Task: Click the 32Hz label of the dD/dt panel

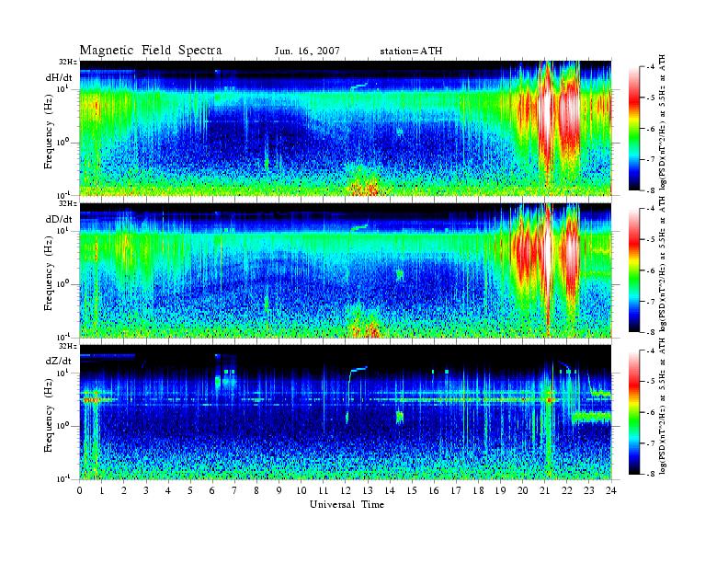Action: 68,203
